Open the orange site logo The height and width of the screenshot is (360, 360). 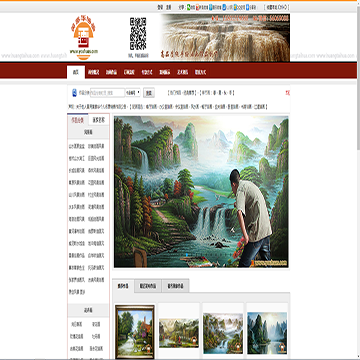tap(83, 39)
